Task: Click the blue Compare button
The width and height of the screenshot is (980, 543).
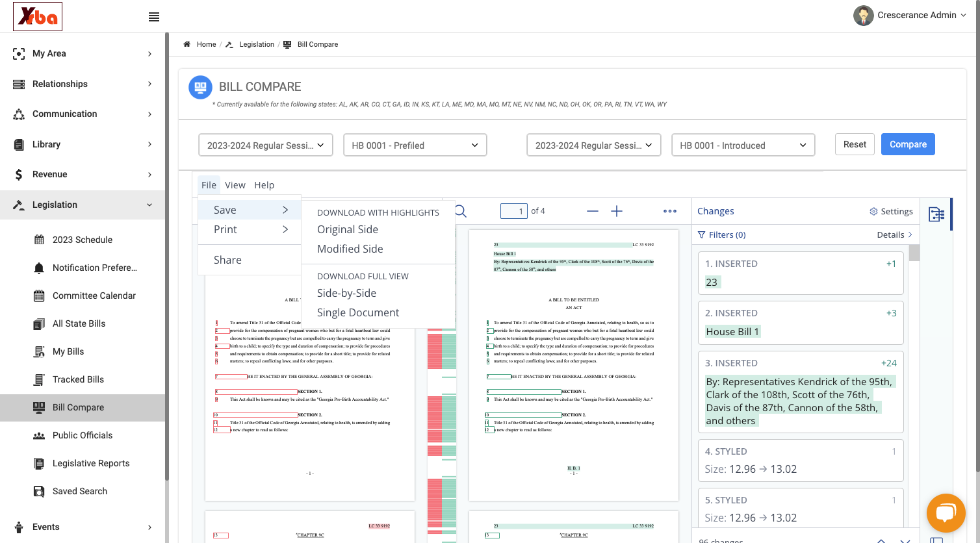Action: (908, 144)
